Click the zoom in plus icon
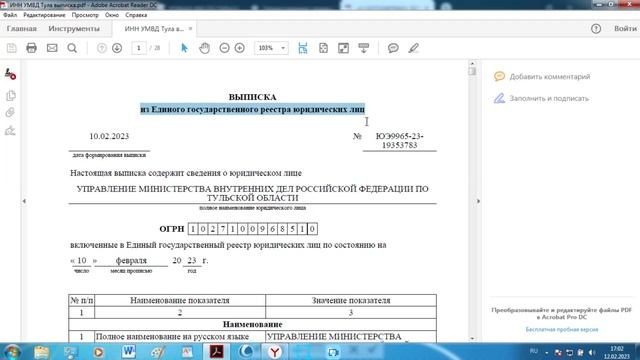This screenshot has height=360, width=640. pos(240,48)
